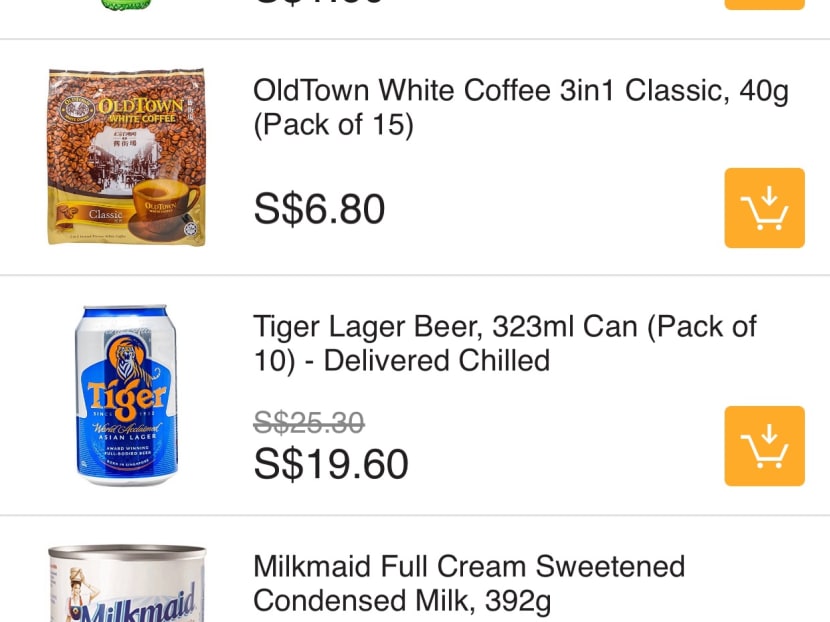Open the Milkmaid can product image
This screenshot has height=622, width=830.
point(127,585)
